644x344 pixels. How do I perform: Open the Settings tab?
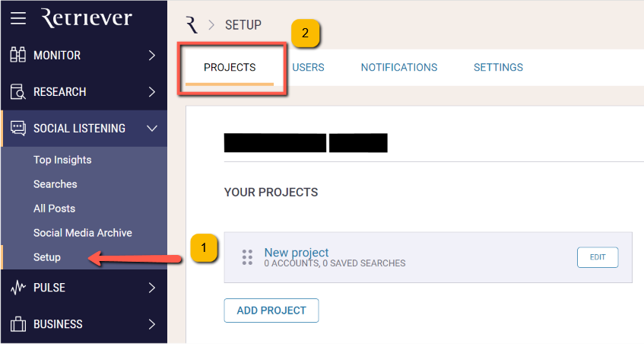point(498,68)
